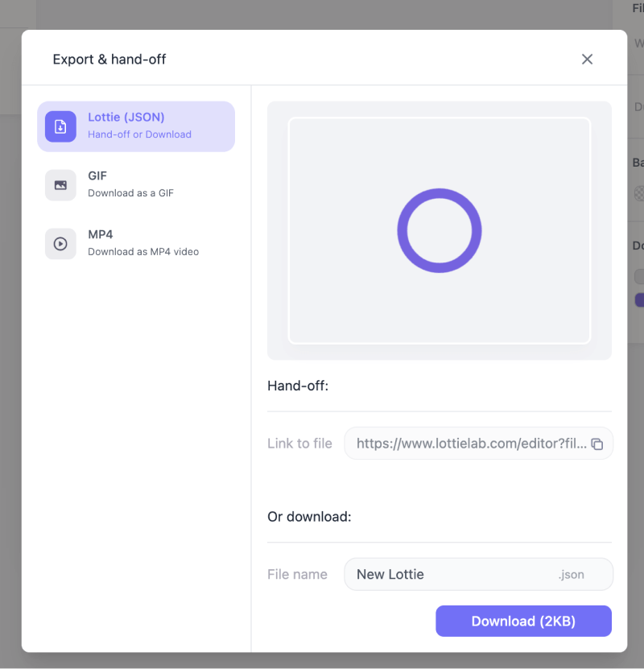Close the Export & hand-off dialog
This screenshot has height=669, width=644.
587,59
